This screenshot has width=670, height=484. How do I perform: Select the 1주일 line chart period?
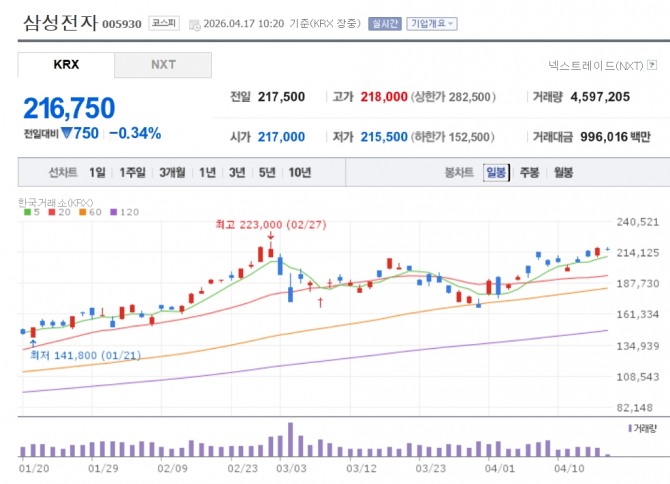132,172
